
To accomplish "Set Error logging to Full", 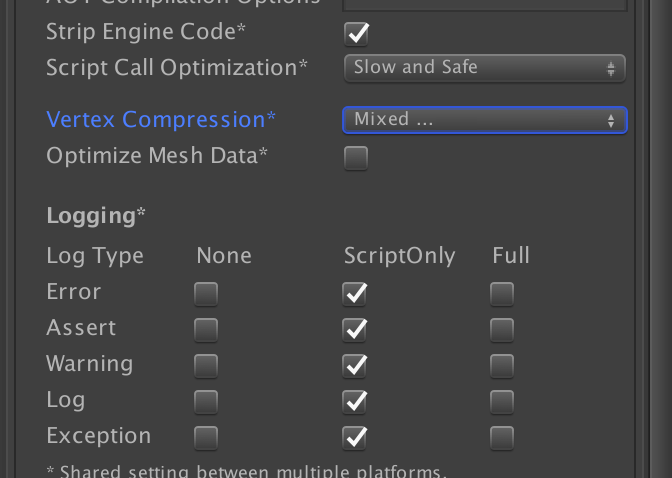I will 502,294.
